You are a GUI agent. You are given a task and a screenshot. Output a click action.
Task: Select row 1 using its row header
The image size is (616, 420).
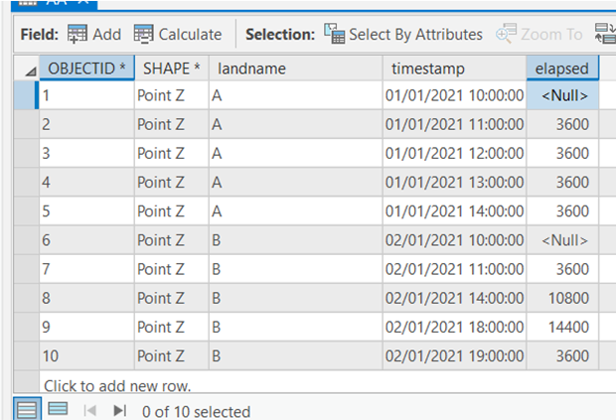(x=25, y=96)
